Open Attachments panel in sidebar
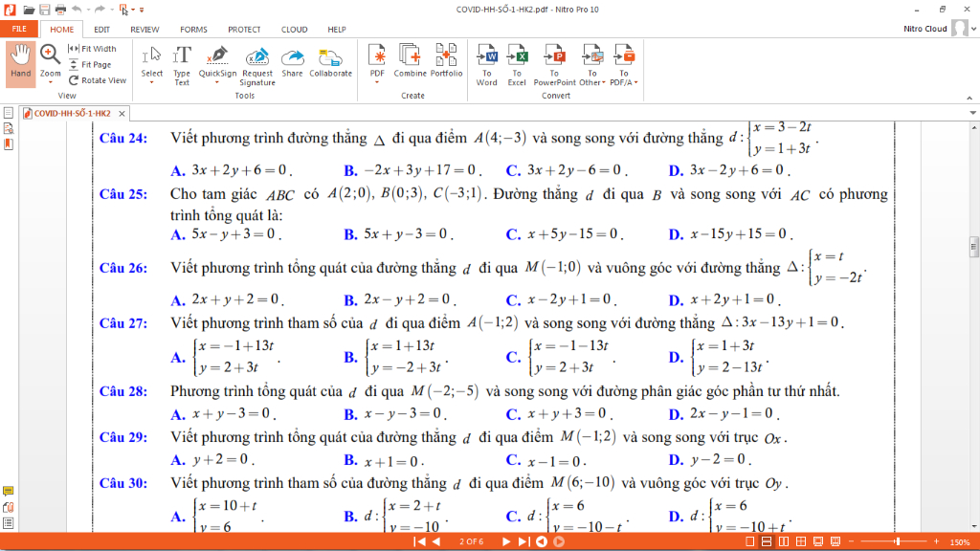This screenshot has width=980, height=551. [x=8, y=507]
